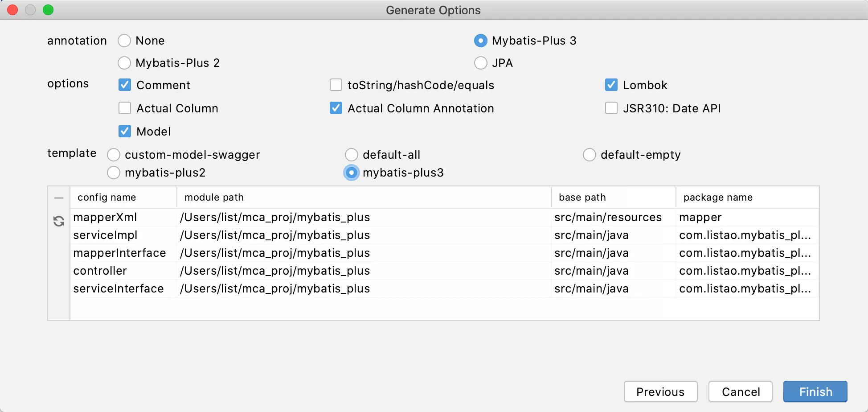Viewport: 868px width, 412px height.
Task: Cancel the Generate Options dialog
Action: click(x=741, y=391)
